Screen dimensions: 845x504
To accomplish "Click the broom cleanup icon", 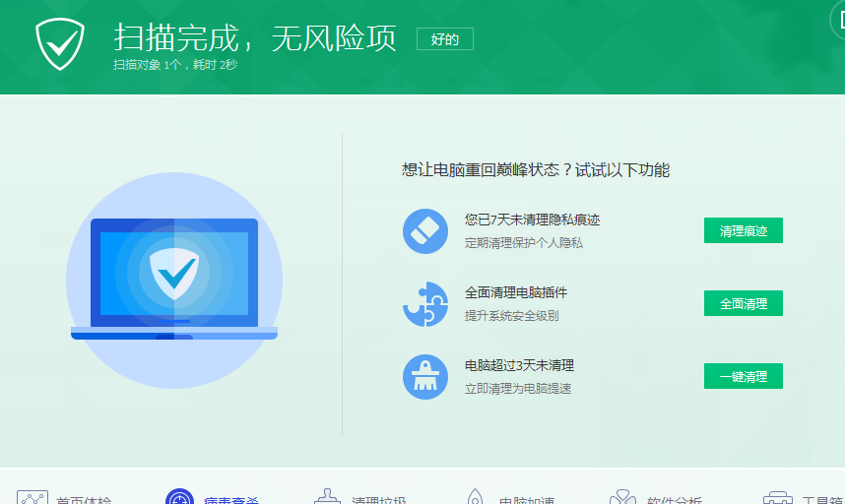I will (425, 376).
